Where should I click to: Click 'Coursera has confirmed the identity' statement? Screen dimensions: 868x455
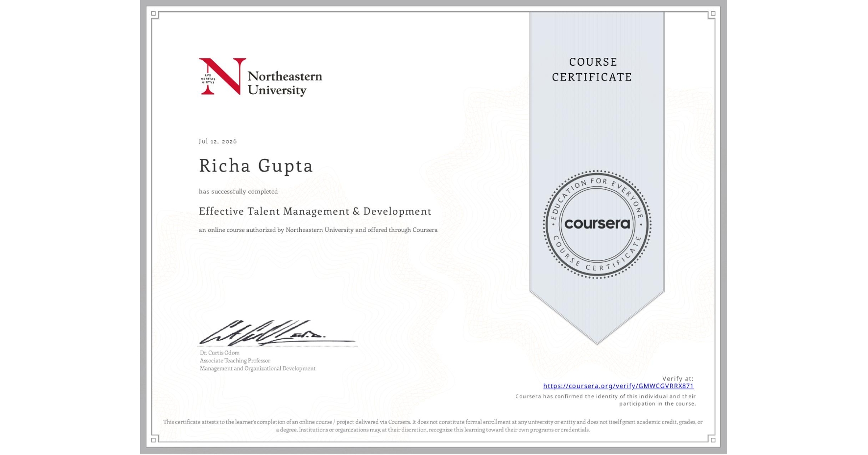click(605, 400)
